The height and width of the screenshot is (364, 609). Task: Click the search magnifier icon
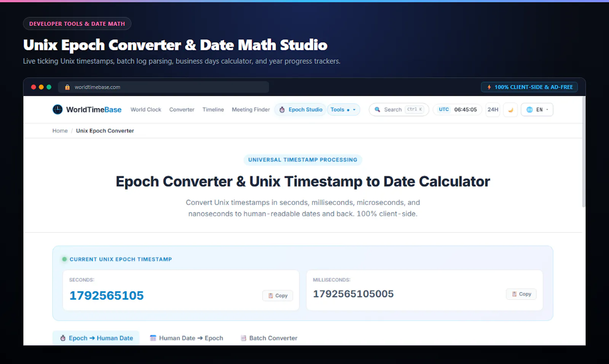click(378, 110)
